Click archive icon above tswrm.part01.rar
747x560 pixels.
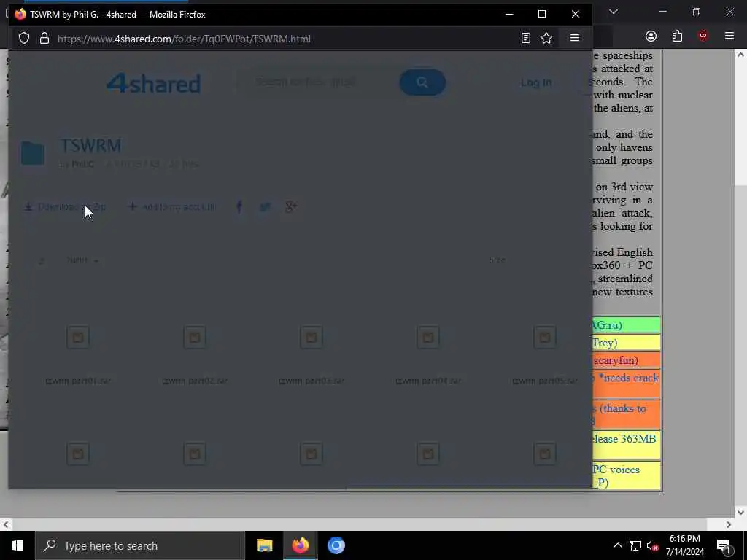tap(78, 337)
